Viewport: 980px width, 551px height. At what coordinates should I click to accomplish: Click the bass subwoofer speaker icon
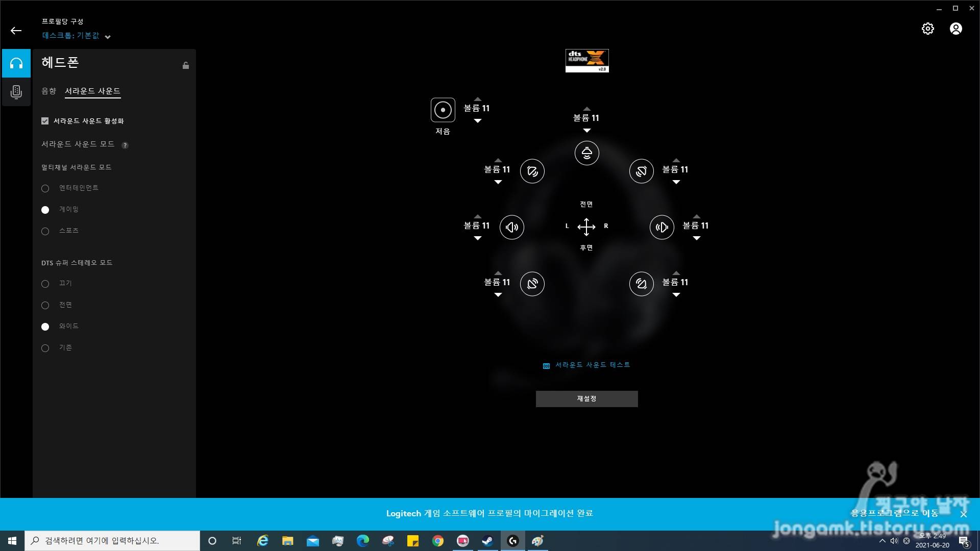coord(443,110)
